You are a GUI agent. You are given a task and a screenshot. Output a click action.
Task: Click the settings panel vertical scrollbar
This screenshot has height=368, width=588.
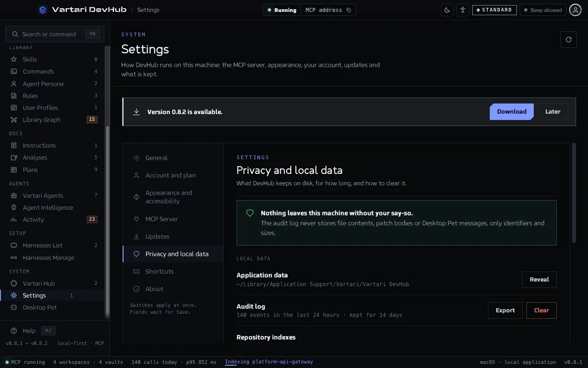coord(574,193)
